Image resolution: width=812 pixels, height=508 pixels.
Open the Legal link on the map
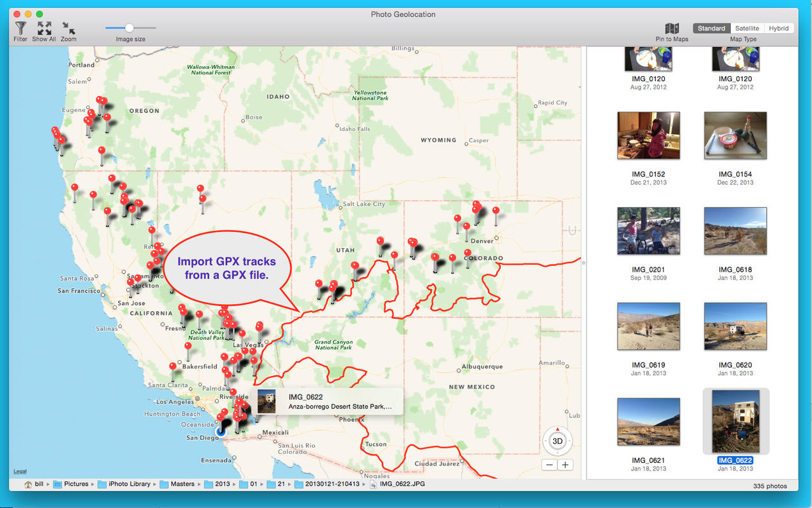(x=20, y=471)
